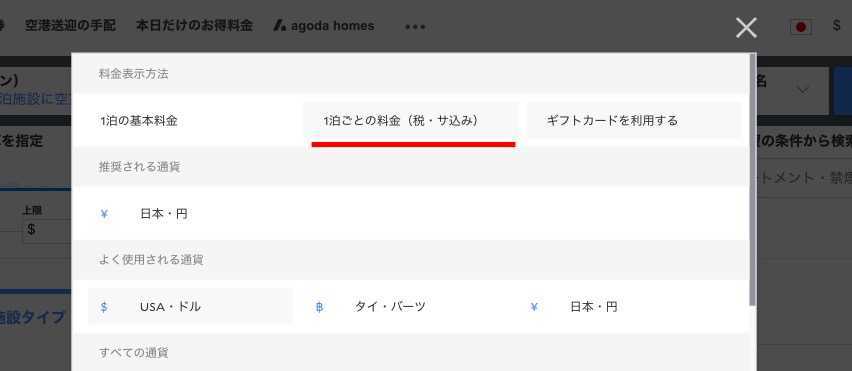Screen dimensions: 852x371
Task: Open 空港送迎の手配 menu item
Action: click(x=70, y=26)
